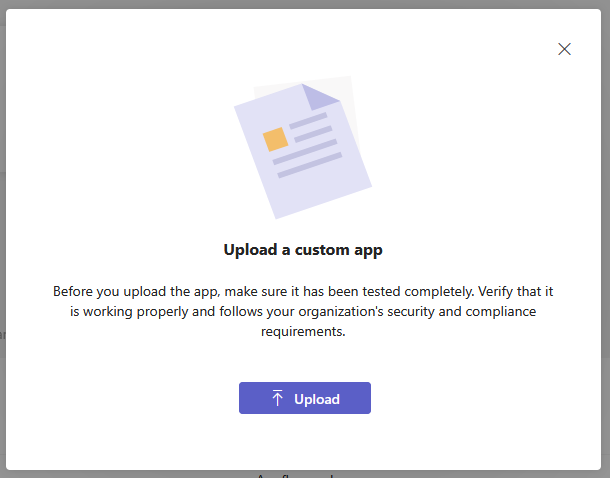Click the "Upload a custom app" heading
This screenshot has height=478, width=610.
pos(303,249)
